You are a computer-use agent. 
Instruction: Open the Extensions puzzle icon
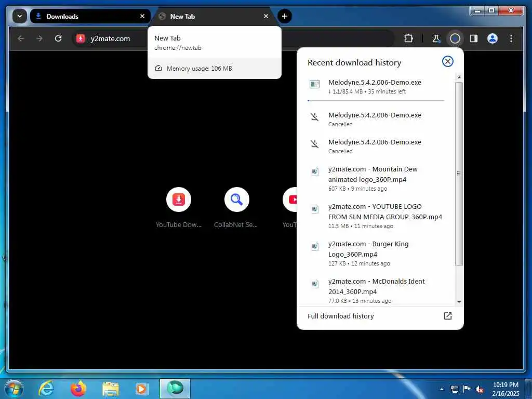coord(408,38)
